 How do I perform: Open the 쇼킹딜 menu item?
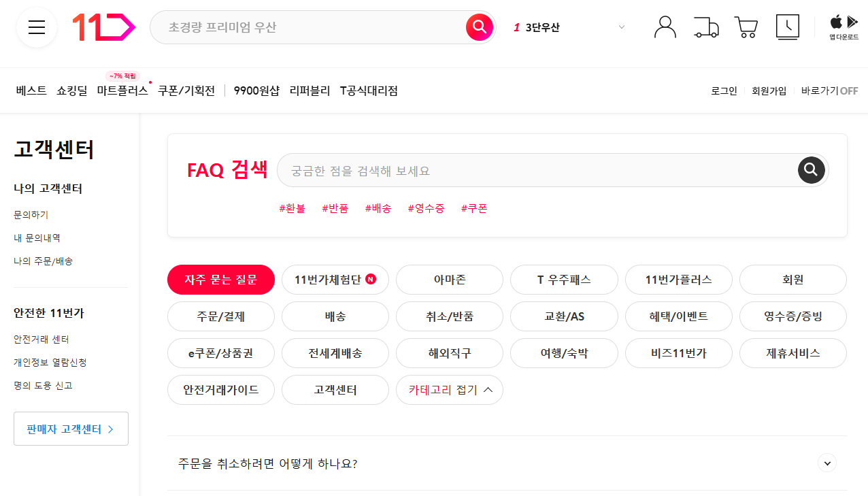[72, 90]
